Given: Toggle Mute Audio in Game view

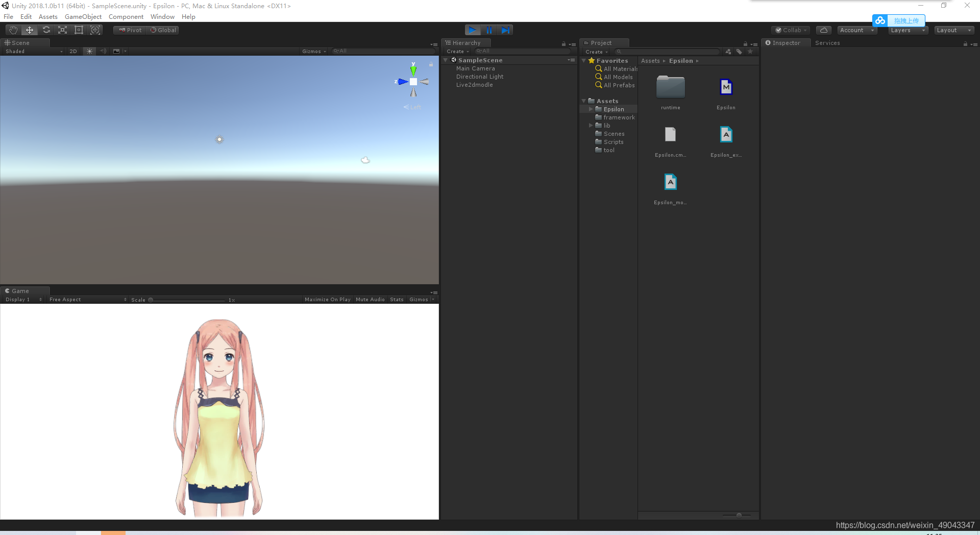Looking at the screenshot, I should click(370, 300).
